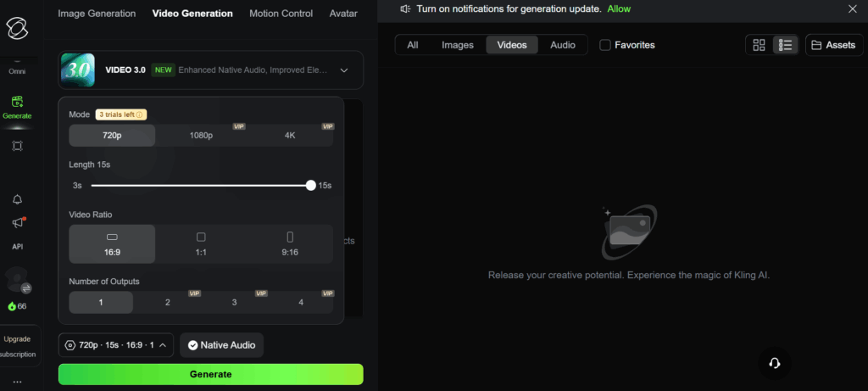Open customer support headset button
The image size is (868, 391).
tap(775, 363)
